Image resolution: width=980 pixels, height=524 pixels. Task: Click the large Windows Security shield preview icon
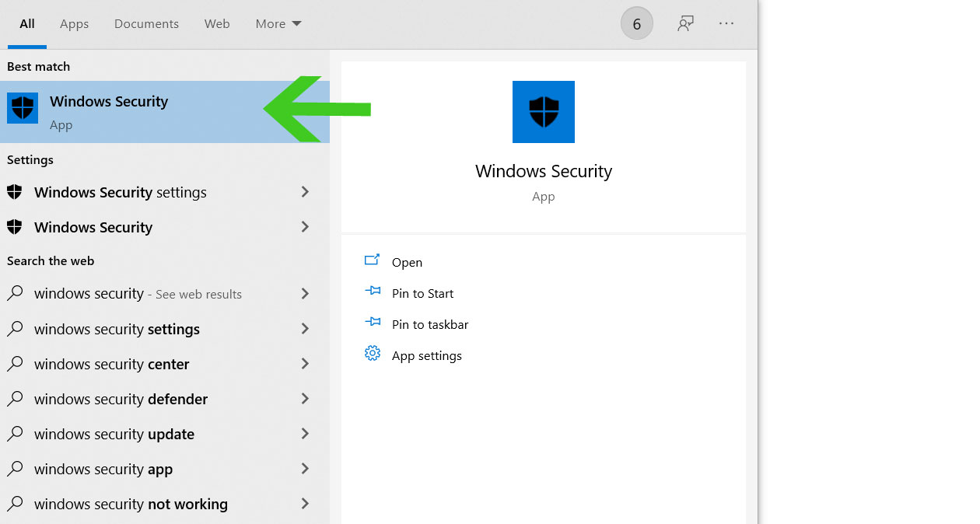tap(543, 112)
